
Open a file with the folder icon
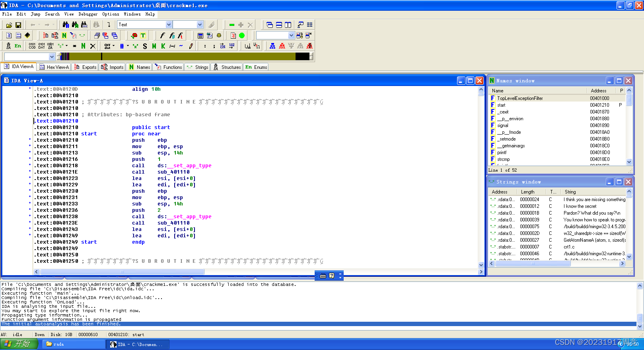[9, 25]
